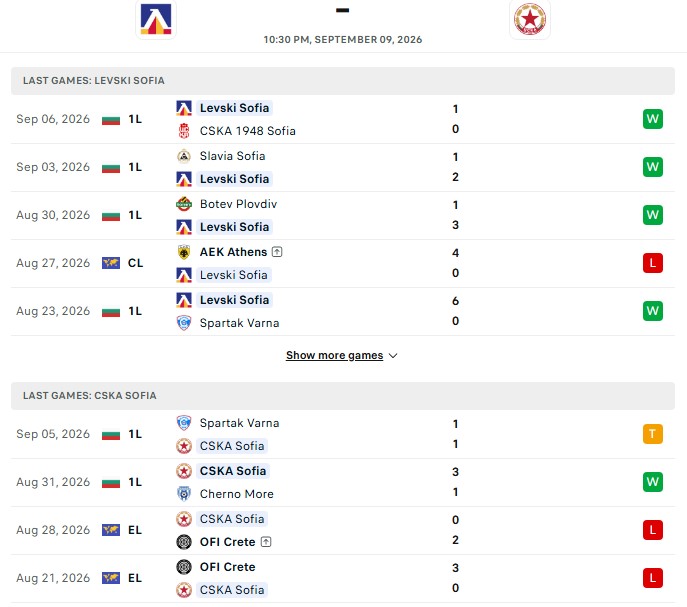Click the green W badge for Cherno More match
Screen dimensions: 687x607
652,482
